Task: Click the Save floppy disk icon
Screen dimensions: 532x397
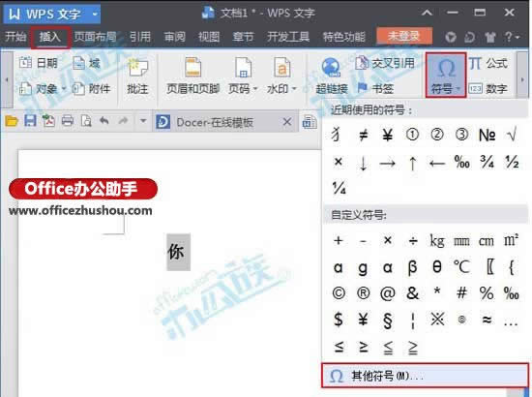Action: click(x=30, y=121)
